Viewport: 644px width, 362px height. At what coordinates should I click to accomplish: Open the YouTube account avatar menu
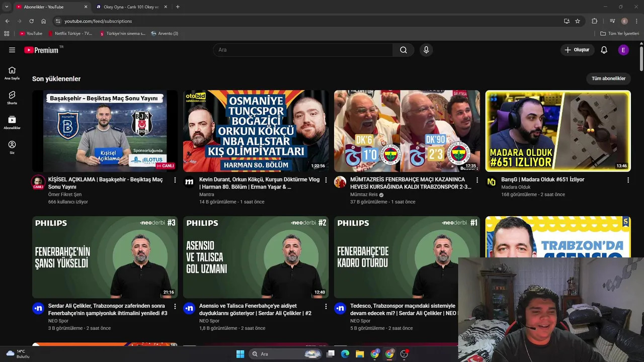point(623,50)
